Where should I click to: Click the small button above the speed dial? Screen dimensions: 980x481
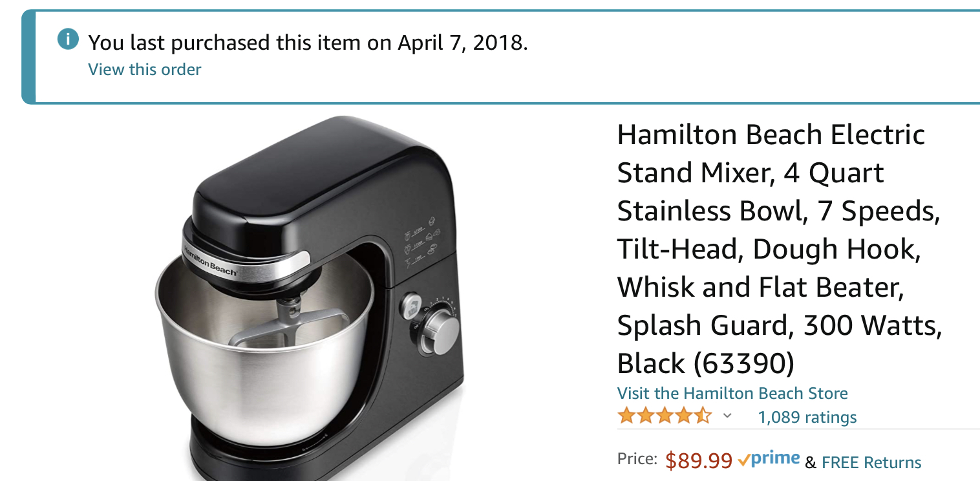click(x=410, y=305)
